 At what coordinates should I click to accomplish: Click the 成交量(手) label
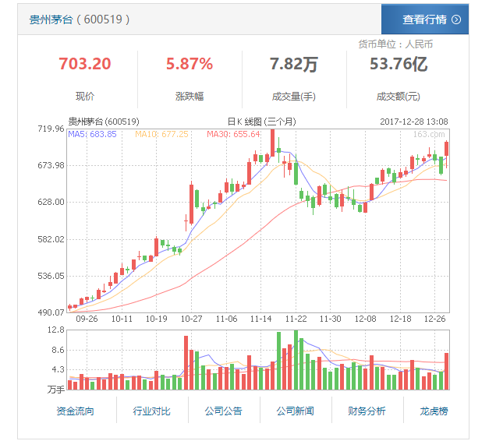pyautogui.click(x=293, y=97)
